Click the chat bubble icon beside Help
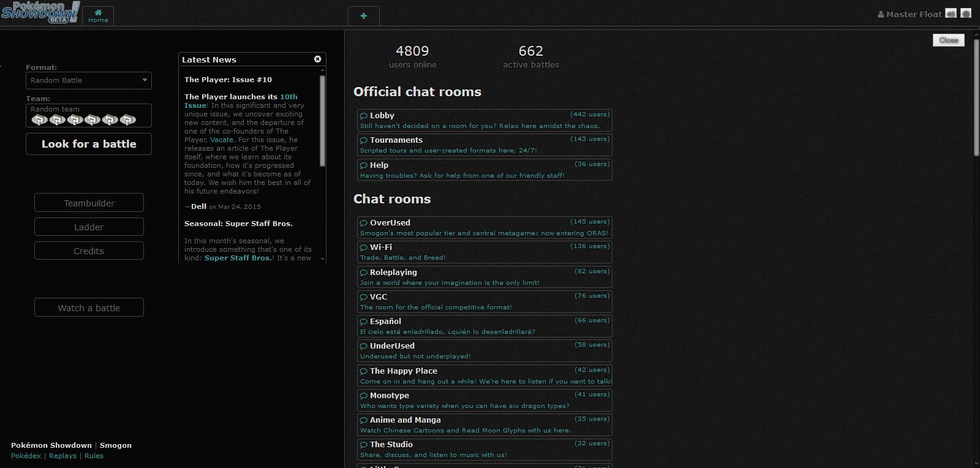This screenshot has width=980, height=468. [x=364, y=165]
